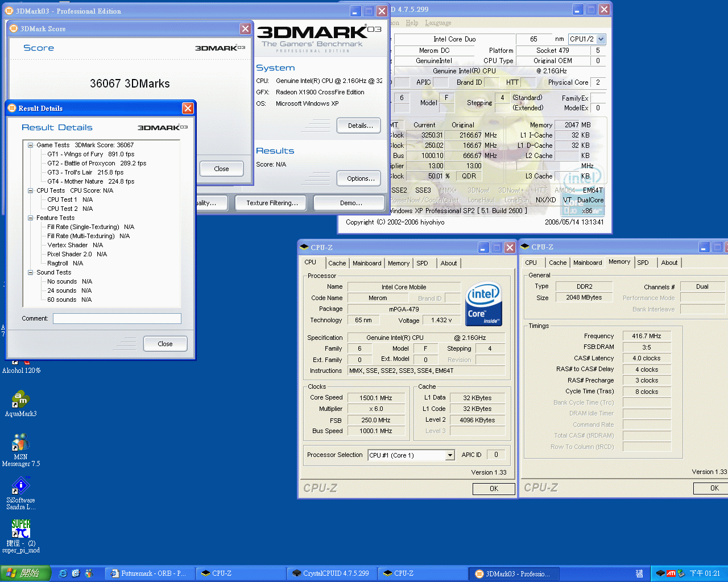Collapse the Game Tests tree node
728x582 pixels.
coord(31,145)
